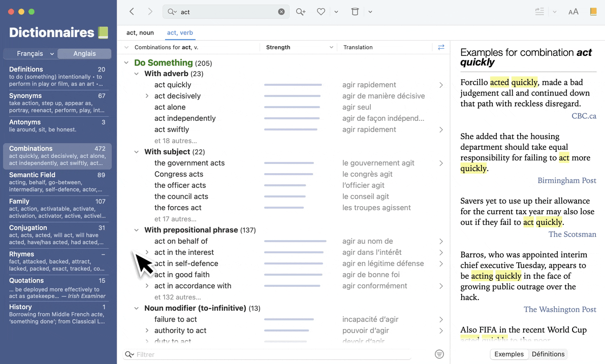The width and height of the screenshot is (605, 364).
Task: Click the trash history icon
Action: (x=355, y=12)
